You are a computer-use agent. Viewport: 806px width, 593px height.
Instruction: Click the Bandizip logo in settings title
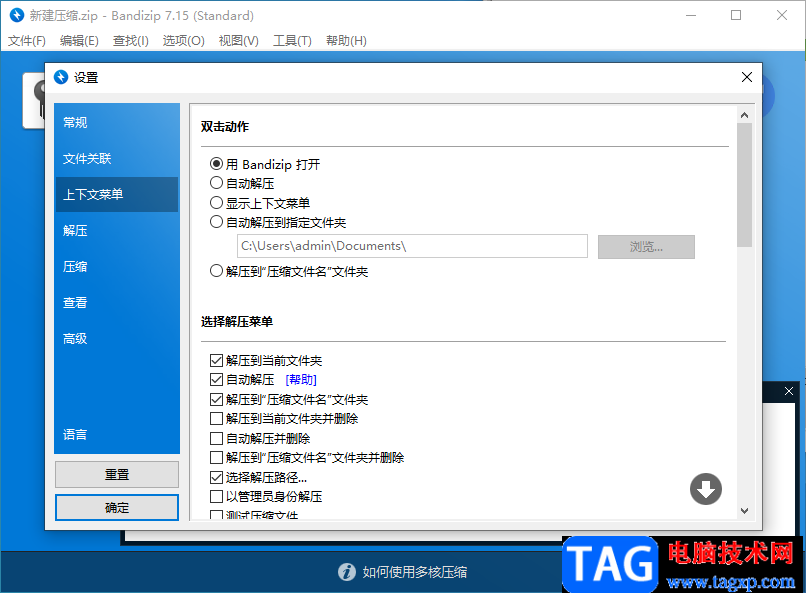coord(61,77)
